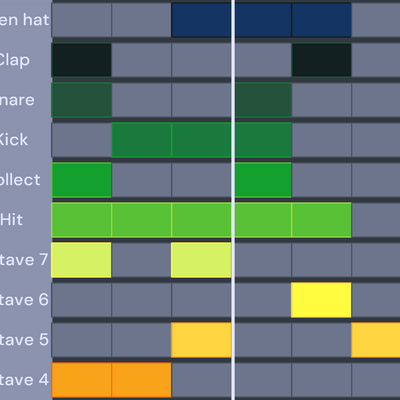Screen dimensions: 400x400
Task: Disable the leftmost green Collect step
Action: (81, 180)
